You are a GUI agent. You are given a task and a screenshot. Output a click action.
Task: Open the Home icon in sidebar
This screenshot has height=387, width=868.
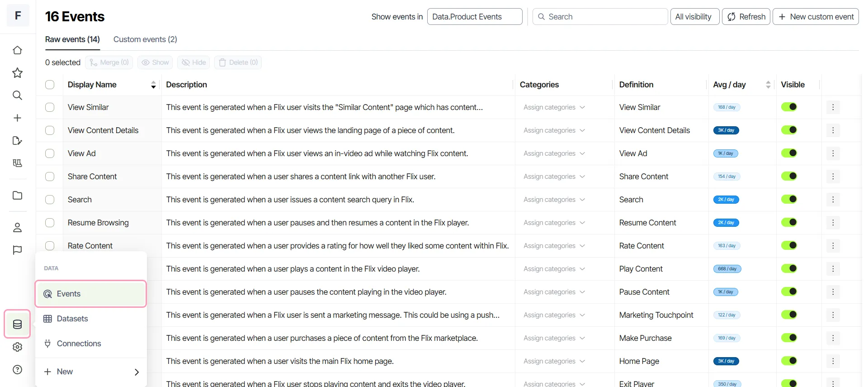[x=17, y=50]
